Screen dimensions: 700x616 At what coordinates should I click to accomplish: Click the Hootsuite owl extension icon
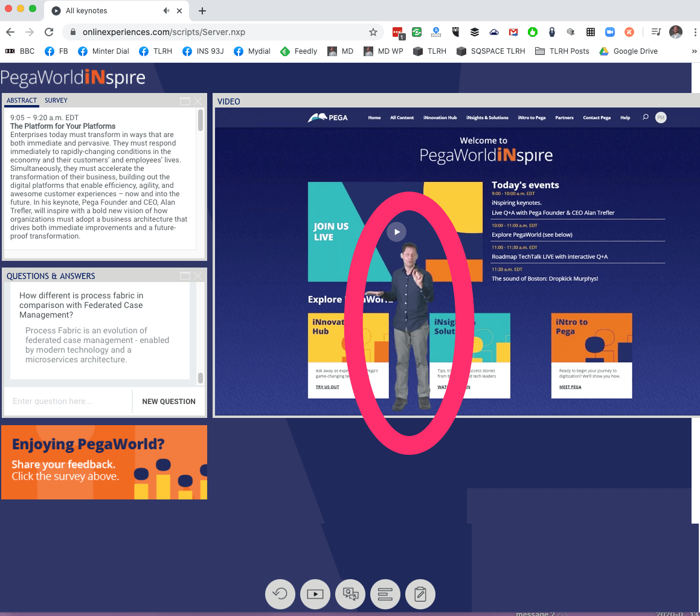tap(455, 32)
